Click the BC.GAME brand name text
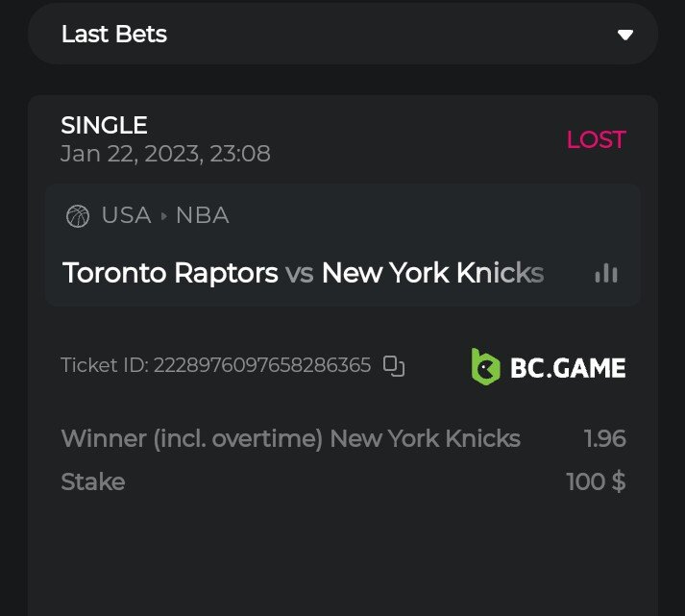This screenshot has height=616, width=685. coord(567,367)
